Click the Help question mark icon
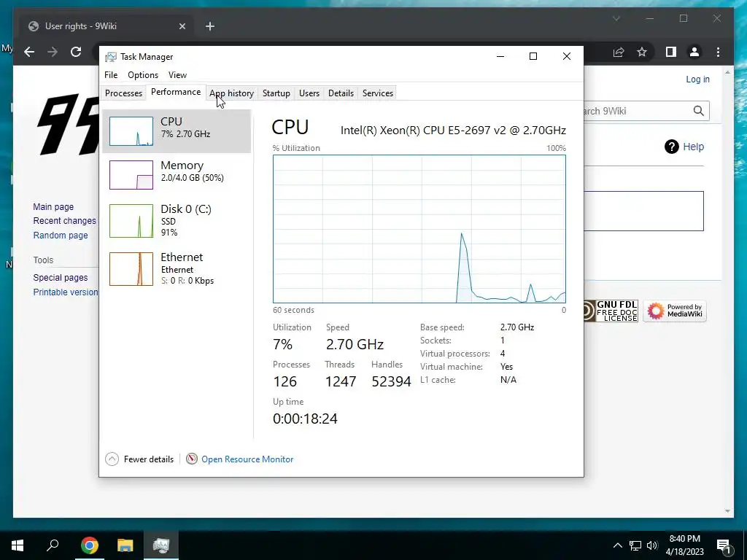This screenshot has height=560, width=747. coord(671,147)
